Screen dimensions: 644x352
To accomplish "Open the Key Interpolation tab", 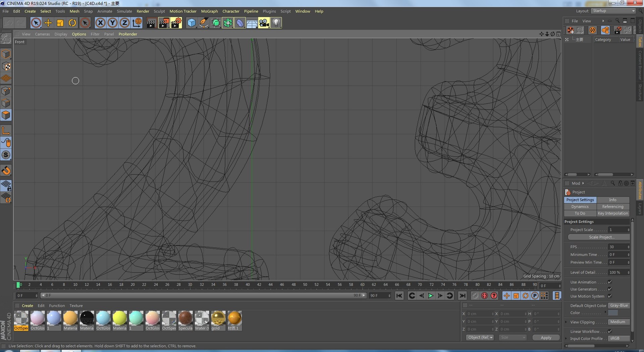I will tap(613, 213).
